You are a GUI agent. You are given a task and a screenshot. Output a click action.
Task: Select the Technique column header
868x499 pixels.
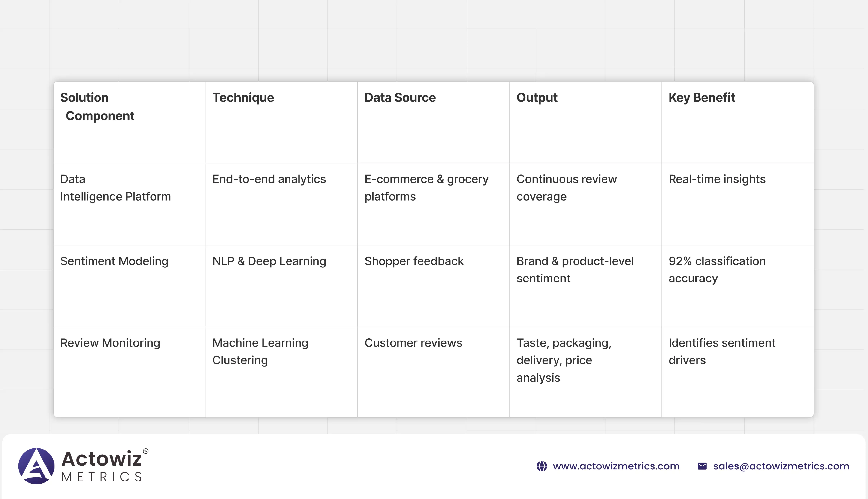[243, 98]
